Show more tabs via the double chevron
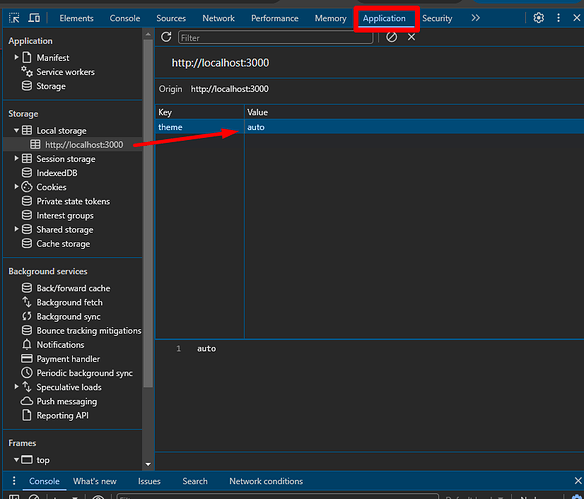The image size is (584, 499). pyautogui.click(x=475, y=18)
